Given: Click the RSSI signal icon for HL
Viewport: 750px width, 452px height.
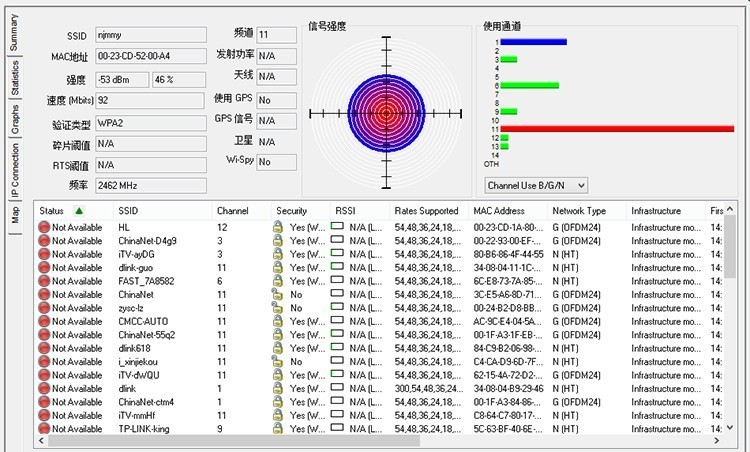Looking at the screenshot, I should tap(337, 226).
